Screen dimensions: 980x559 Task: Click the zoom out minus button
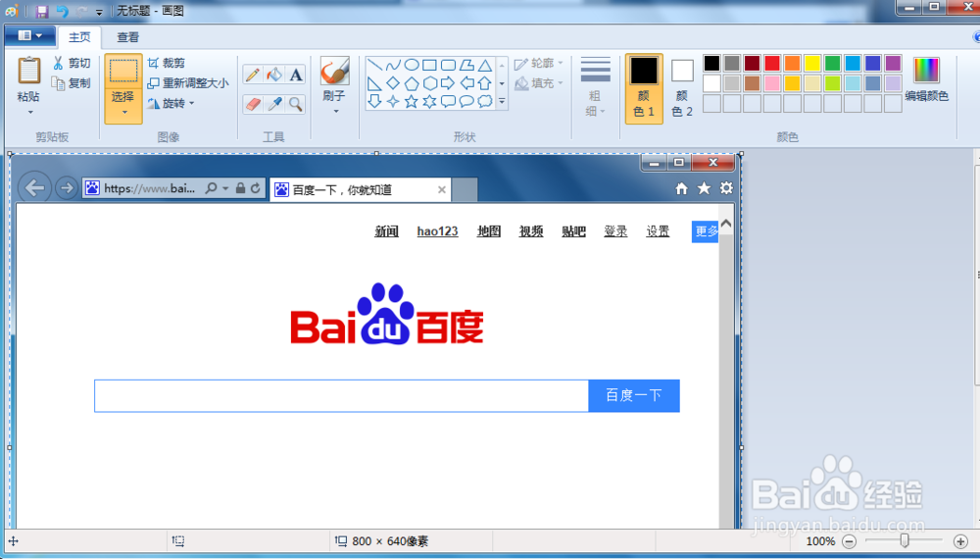click(x=850, y=541)
